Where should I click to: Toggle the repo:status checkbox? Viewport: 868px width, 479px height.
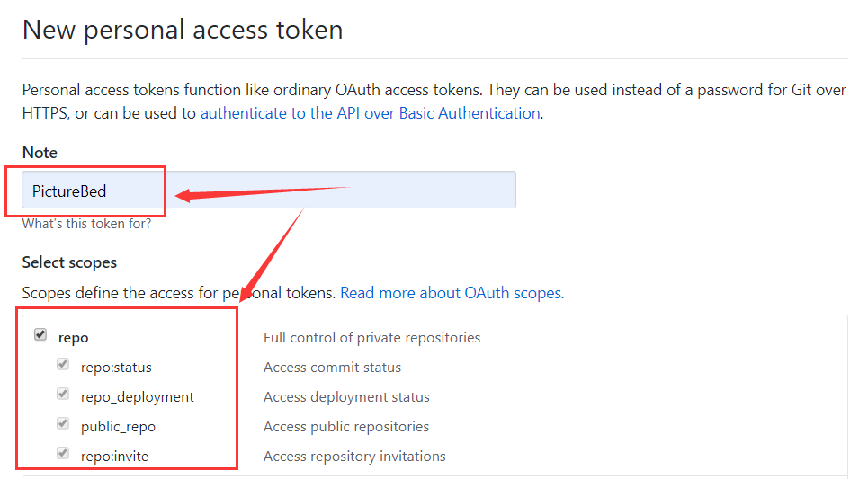pyautogui.click(x=63, y=365)
